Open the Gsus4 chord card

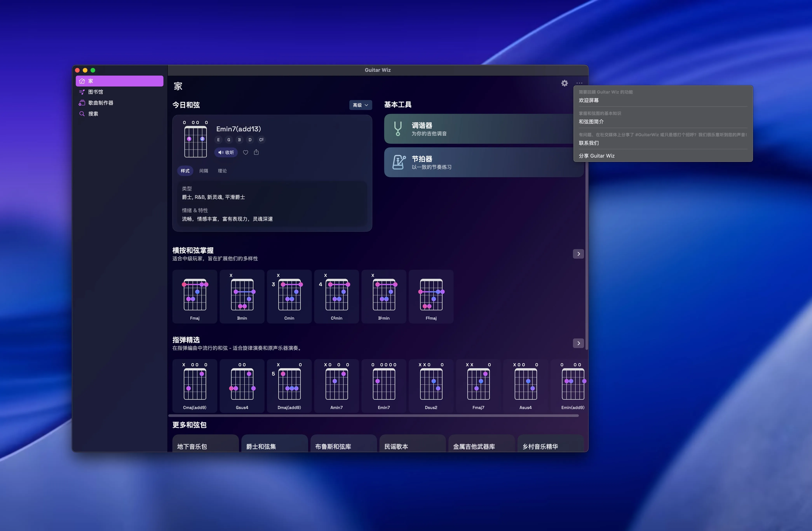pyautogui.click(x=242, y=386)
